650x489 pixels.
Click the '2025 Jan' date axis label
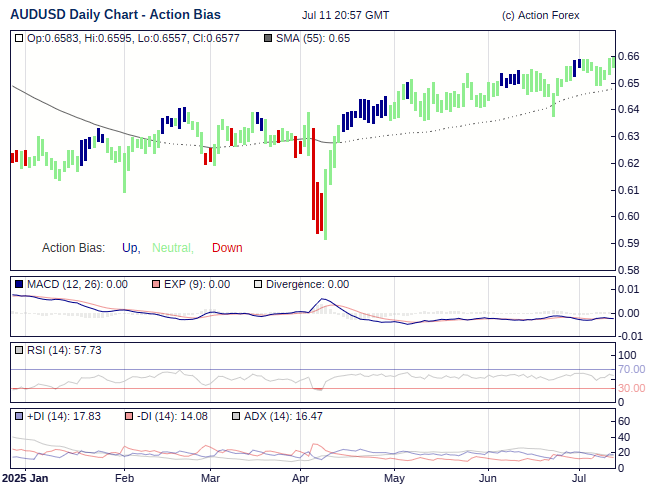[24, 479]
